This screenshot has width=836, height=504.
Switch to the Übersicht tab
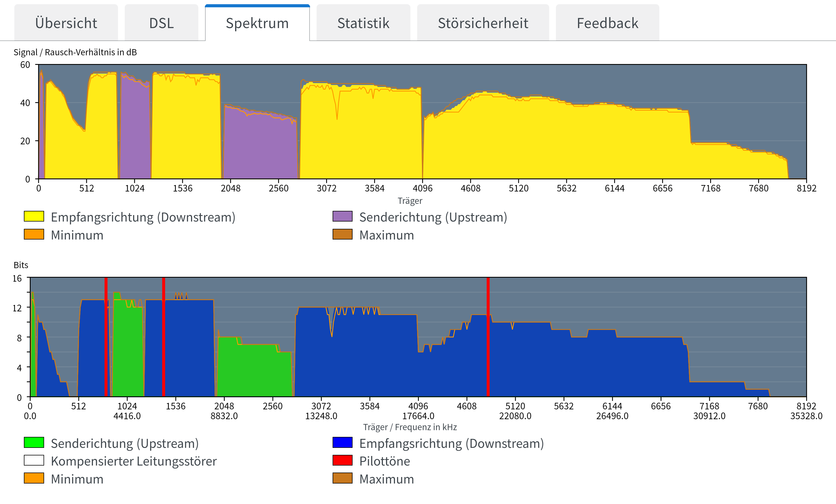coord(66,23)
